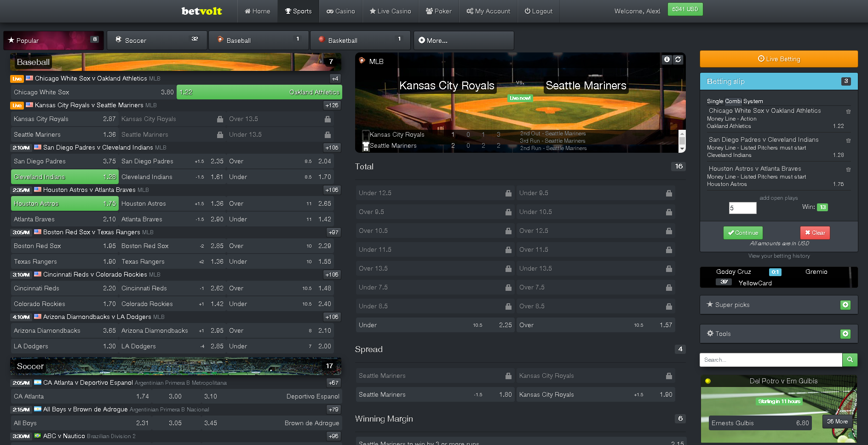Remove San Diego Padres bet with trash icon

click(848, 140)
